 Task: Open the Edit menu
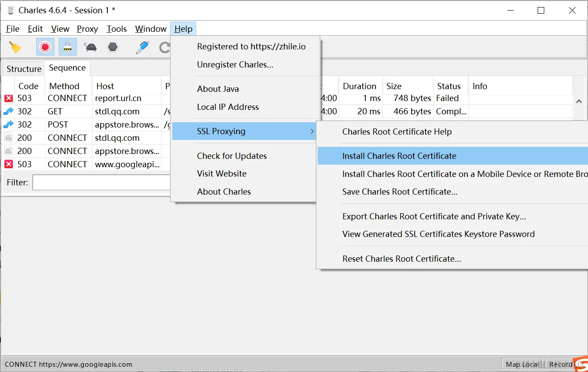tap(35, 29)
